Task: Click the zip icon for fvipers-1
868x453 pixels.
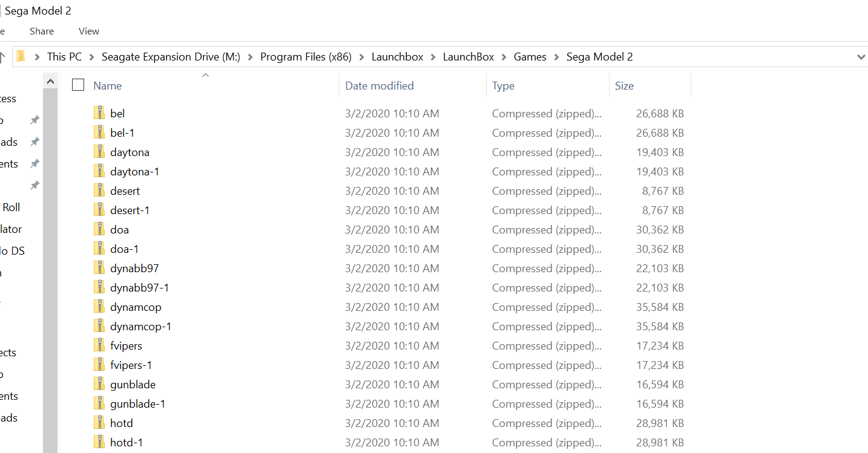Action: click(99, 365)
